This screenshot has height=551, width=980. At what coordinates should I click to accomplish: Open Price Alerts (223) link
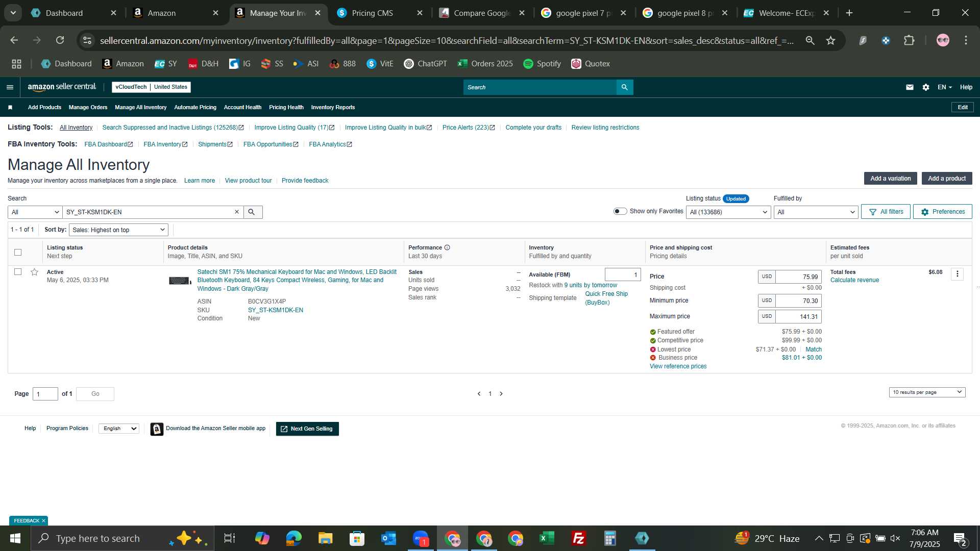pyautogui.click(x=469, y=128)
